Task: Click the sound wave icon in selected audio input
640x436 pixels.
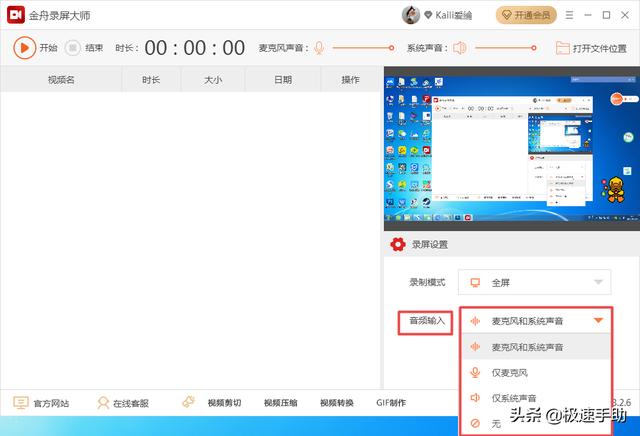Action: [475, 321]
